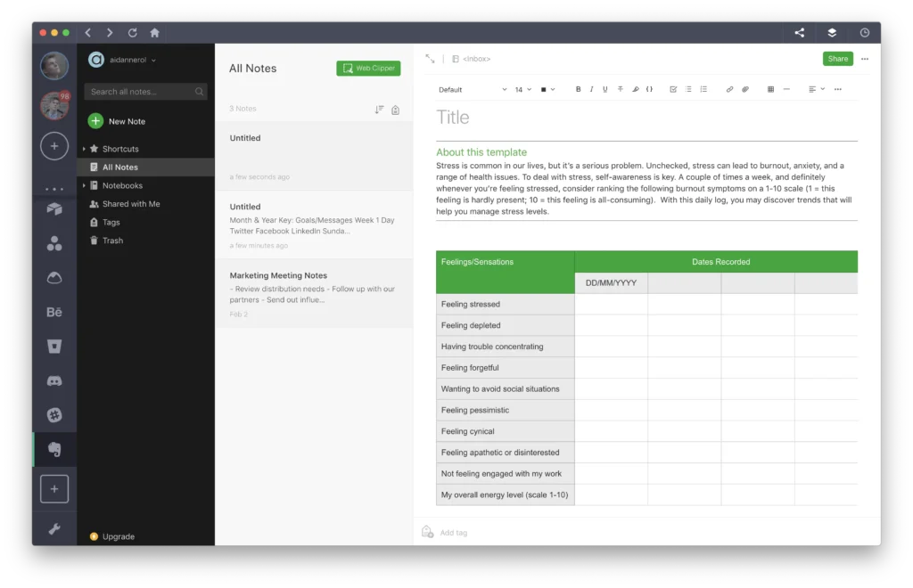
Task: Apply strikethrough formatting
Action: pyautogui.click(x=621, y=90)
